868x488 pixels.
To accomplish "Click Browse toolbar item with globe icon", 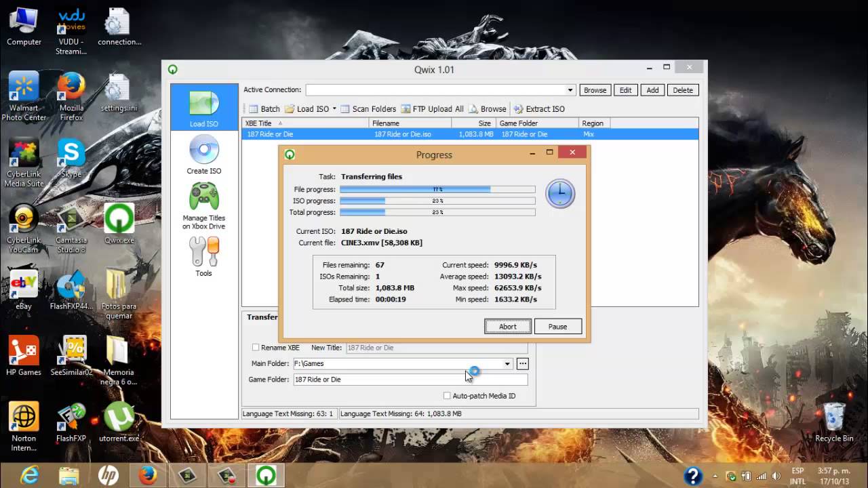I will pos(488,109).
